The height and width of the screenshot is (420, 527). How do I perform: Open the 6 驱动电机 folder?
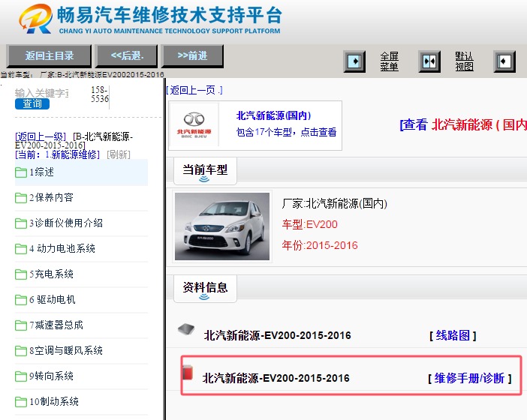point(81,300)
